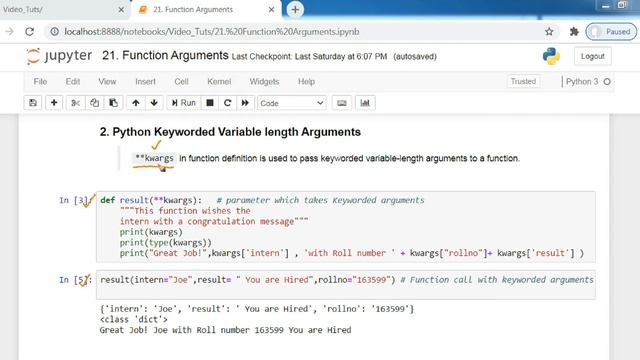Open the browser extensions puzzle icon
The height and width of the screenshot is (360, 640).
pyautogui.click(x=574, y=31)
